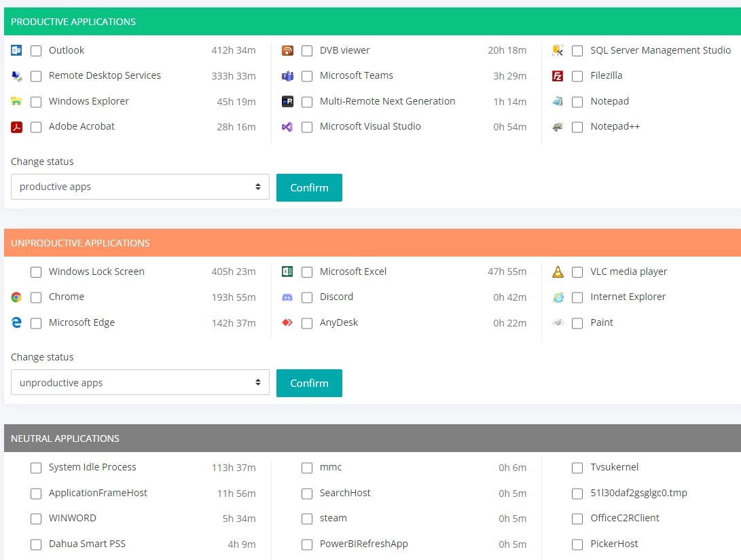
Task: Click the Discord icon
Action: (x=287, y=297)
